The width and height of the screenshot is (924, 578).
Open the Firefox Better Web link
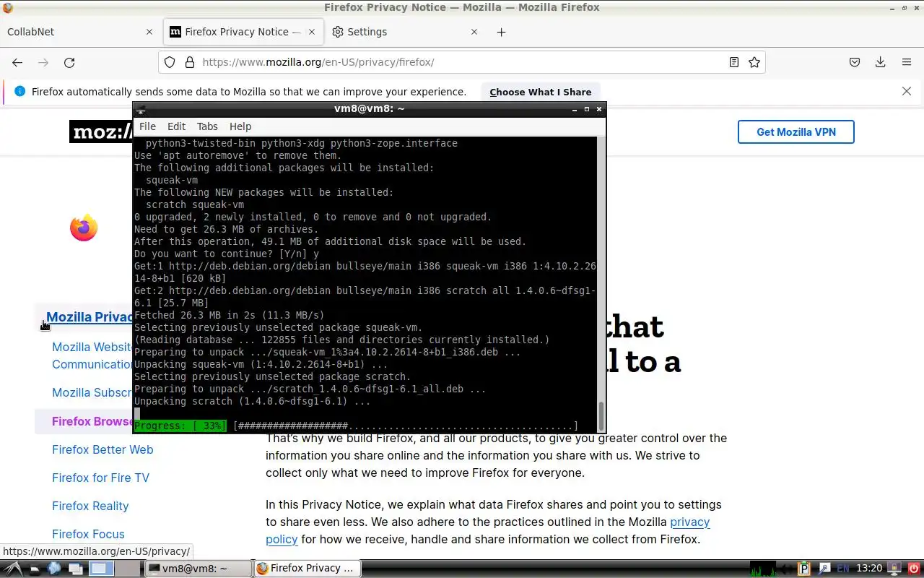[103, 449]
